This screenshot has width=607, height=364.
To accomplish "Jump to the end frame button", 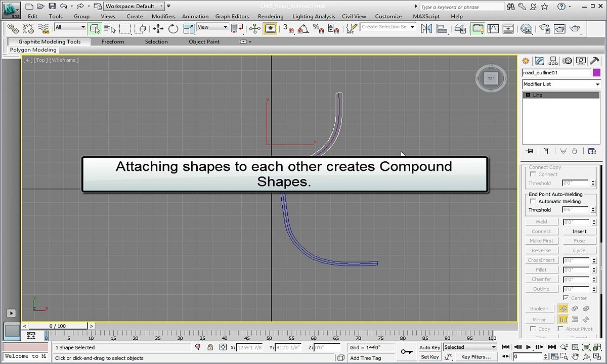I will pos(551,347).
